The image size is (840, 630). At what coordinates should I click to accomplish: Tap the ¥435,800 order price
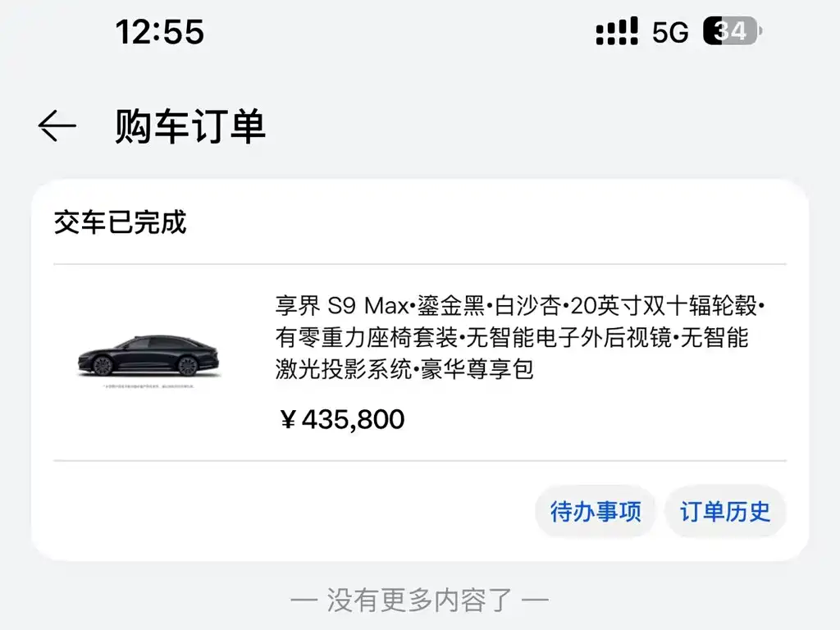coord(342,419)
